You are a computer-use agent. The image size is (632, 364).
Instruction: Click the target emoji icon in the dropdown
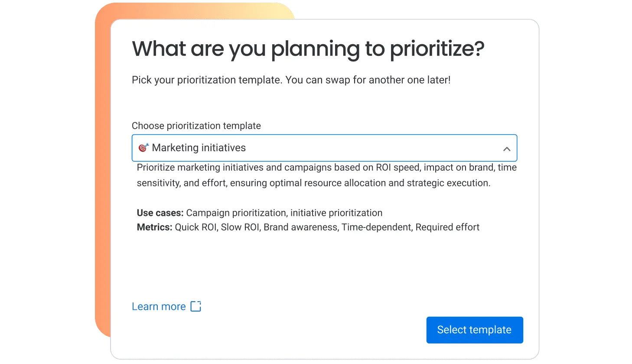(143, 148)
